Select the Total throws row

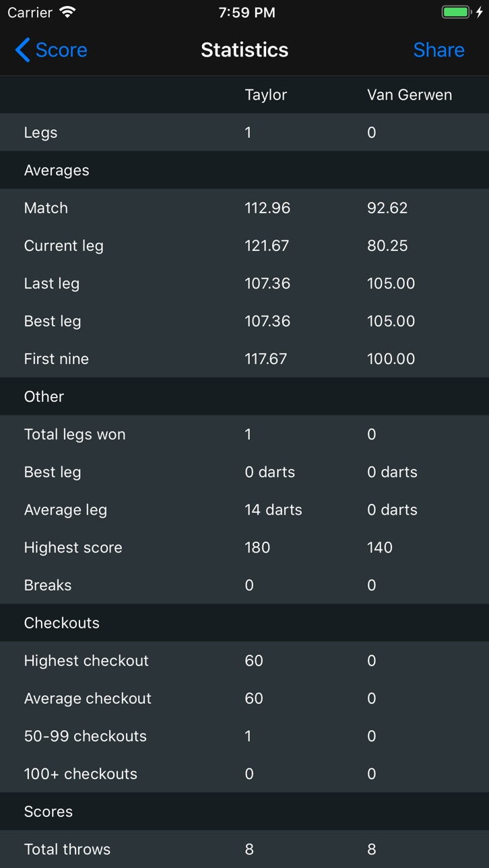click(244, 849)
